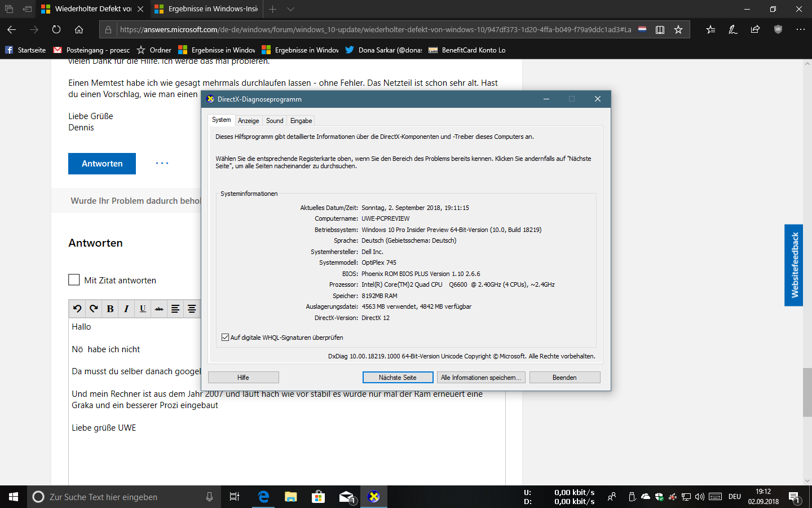This screenshot has height=508, width=812.
Task: Switch to Ergebnisse in Windows-Insi browser tab
Action: click(207, 9)
